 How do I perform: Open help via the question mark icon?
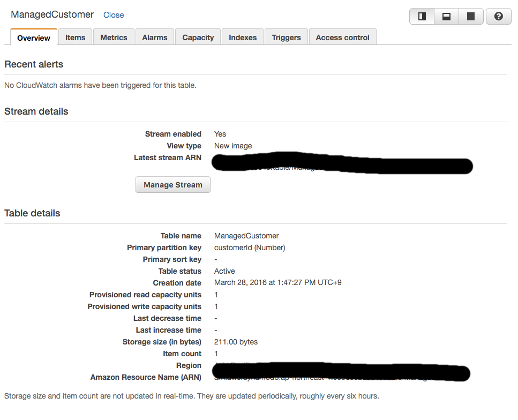[498, 16]
